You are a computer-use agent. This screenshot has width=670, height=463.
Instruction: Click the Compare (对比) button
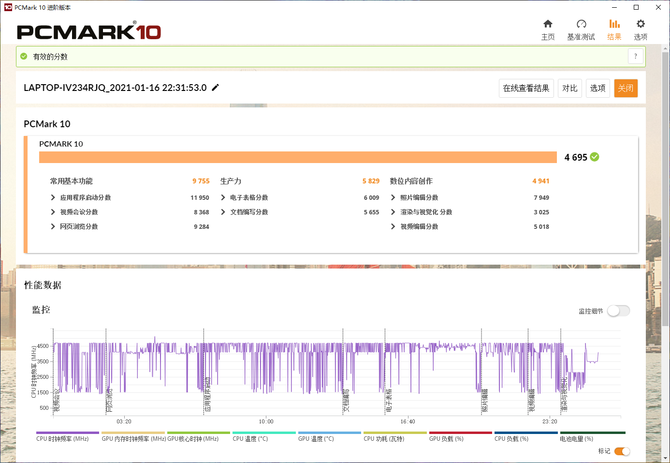click(570, 88)
